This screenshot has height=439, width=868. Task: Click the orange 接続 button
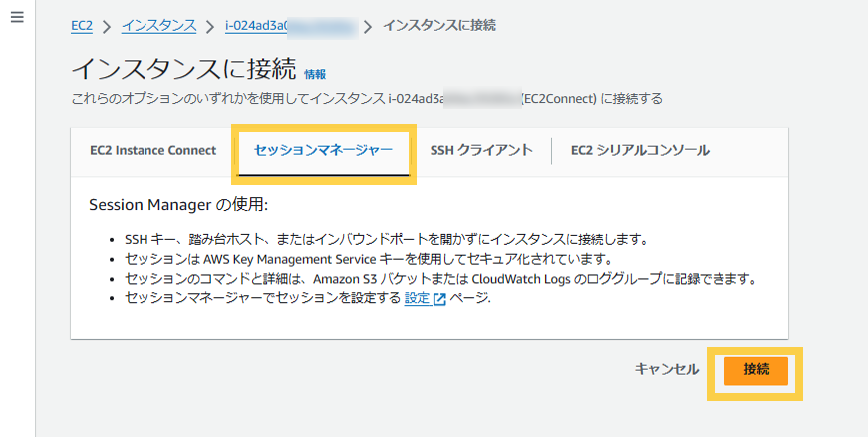point(756,370)
